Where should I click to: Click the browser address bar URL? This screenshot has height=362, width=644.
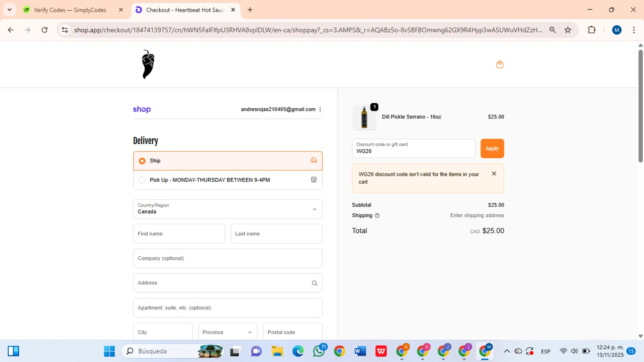coord(308,30)
